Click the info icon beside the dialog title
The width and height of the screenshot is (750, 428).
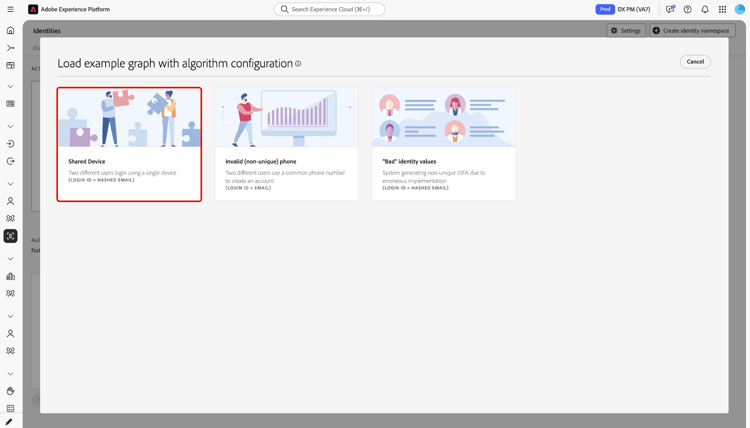click(298, 64)
